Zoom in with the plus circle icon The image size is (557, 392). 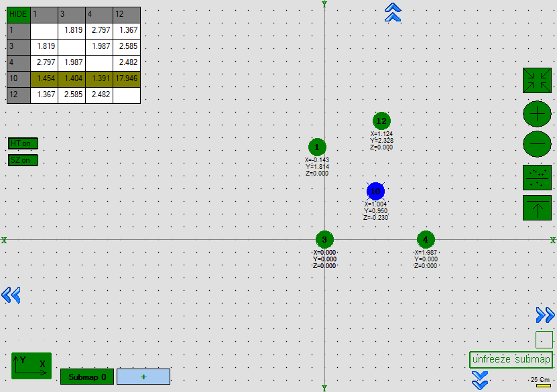537,114
